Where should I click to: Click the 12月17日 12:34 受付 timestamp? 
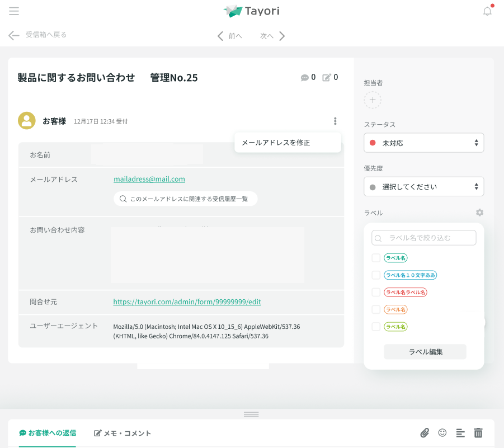101,121
